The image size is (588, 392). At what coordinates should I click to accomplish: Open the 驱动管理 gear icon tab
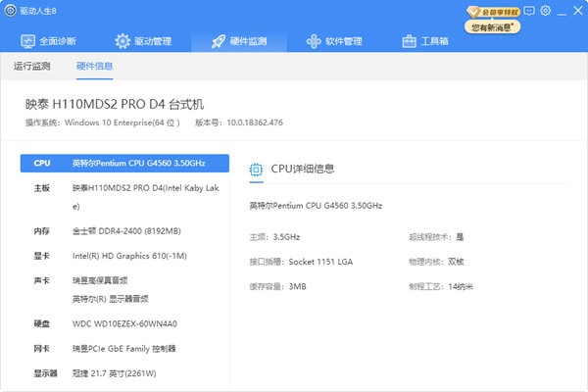[122, 41]
